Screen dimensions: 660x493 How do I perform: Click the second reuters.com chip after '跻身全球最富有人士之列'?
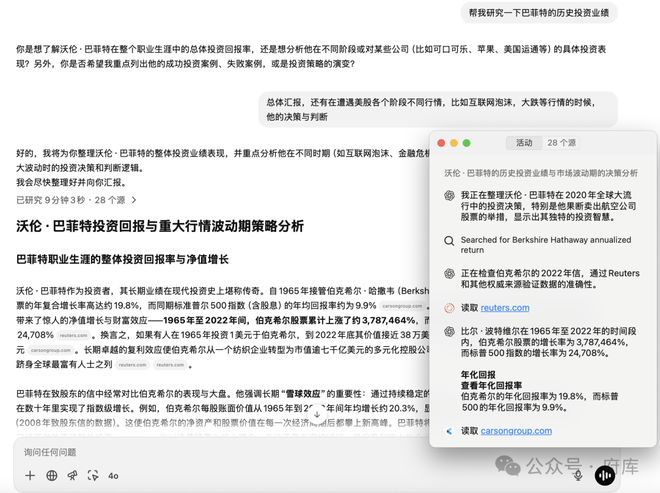click(170, 365)
